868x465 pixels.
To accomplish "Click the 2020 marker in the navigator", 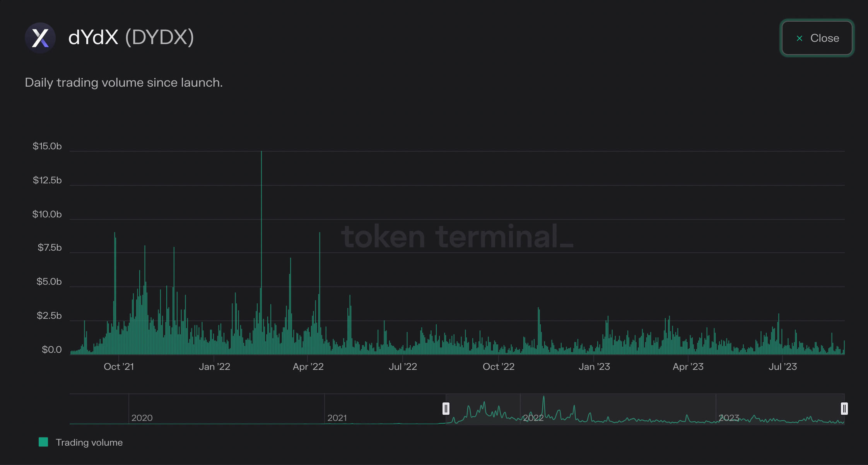I will 142,418.
